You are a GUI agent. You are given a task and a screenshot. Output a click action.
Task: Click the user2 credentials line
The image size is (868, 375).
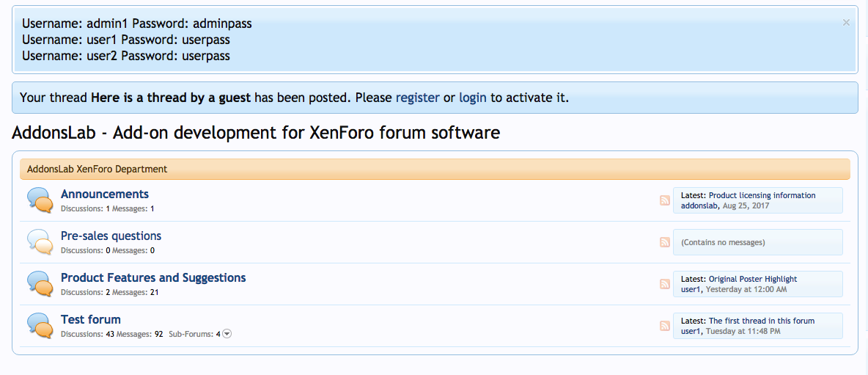tap(126, 56)
